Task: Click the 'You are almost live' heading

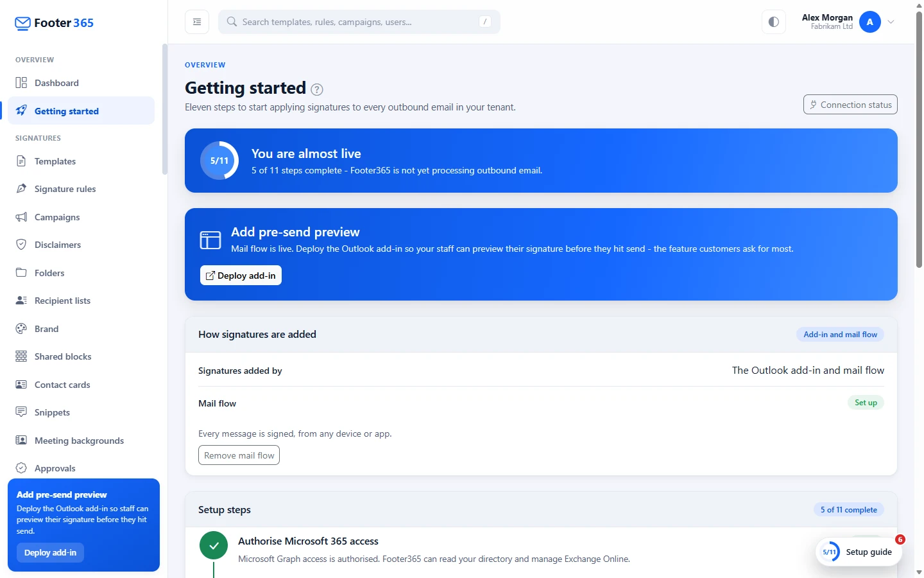Action: click(306, 153)
